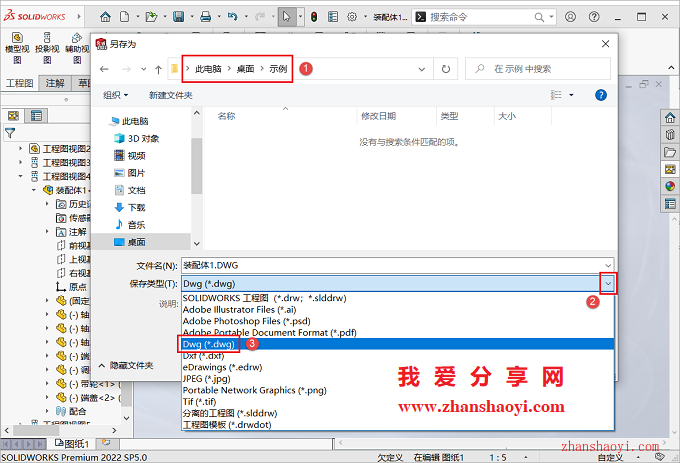The image size is (680, 463).
Task: Click the filter funnel icon in tree
Action: click(x=10, y=133)
